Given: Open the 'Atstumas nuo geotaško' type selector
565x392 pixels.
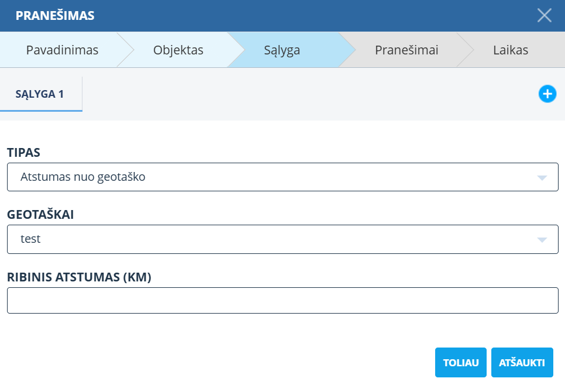Looking at the screenshot, I should pyautogui.click(x=275, y=177).
